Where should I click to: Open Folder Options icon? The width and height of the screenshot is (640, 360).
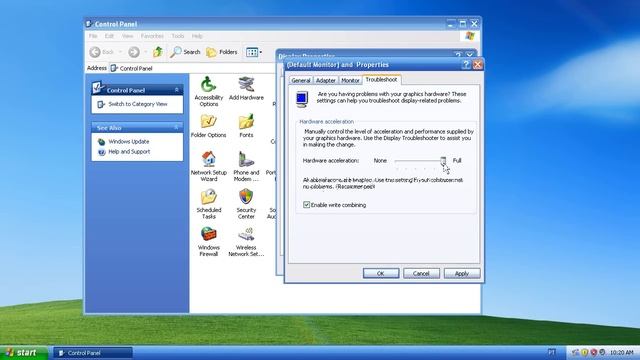[x=209, y=126]
